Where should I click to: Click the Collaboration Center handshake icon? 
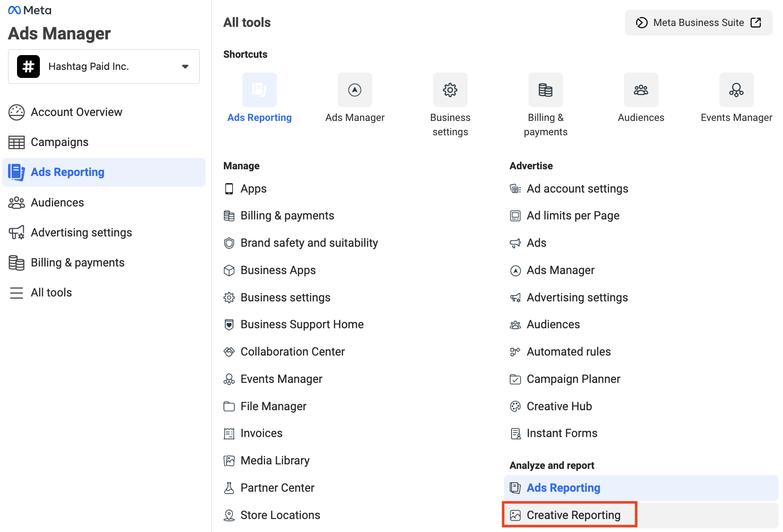(x=229, y=352)
